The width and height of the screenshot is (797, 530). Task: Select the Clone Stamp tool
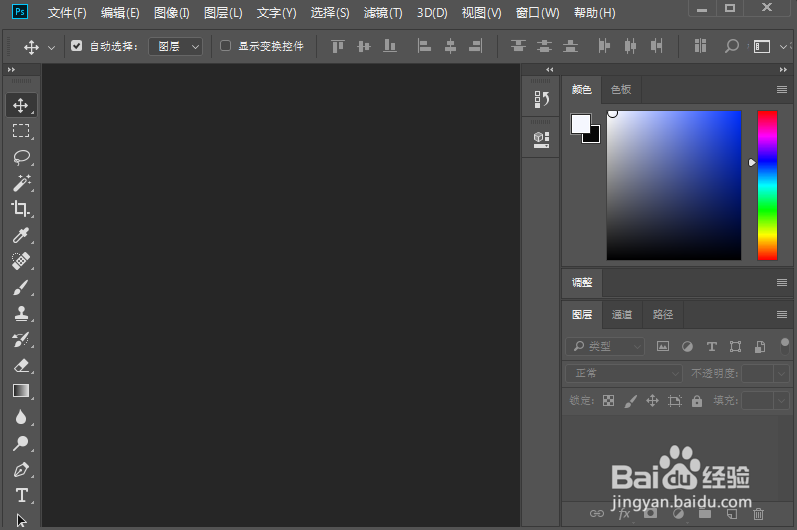21,314
